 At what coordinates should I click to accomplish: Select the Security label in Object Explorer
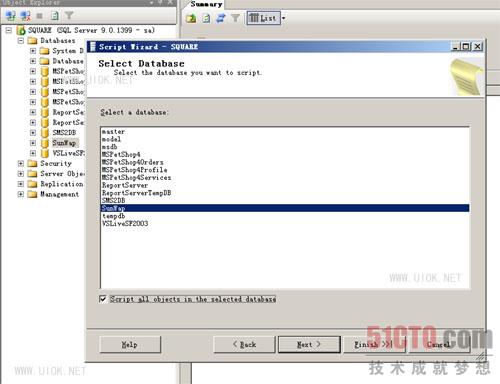[x=56, y=164]
